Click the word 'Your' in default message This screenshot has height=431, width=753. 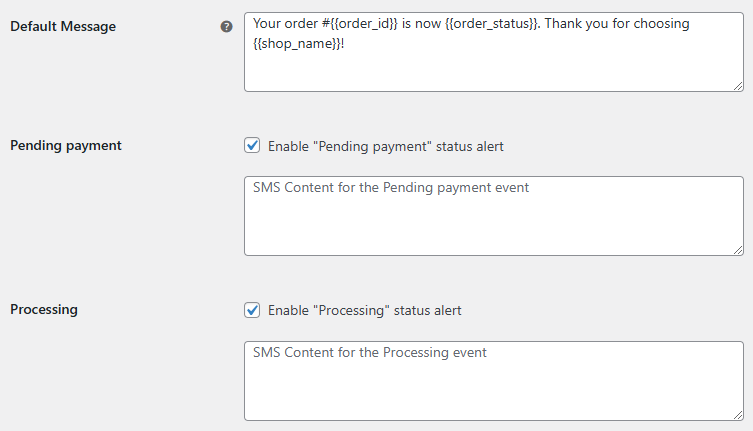[x=267, y=24]
